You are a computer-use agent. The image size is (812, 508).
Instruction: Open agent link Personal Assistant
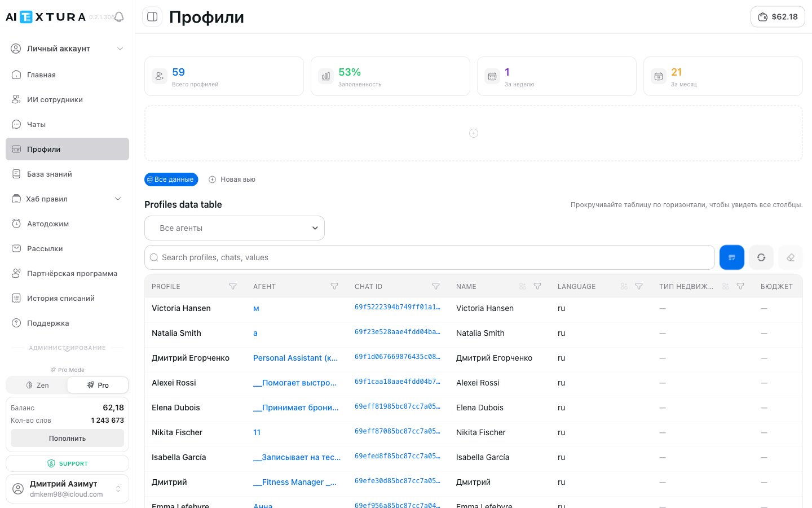coord(295,358)
